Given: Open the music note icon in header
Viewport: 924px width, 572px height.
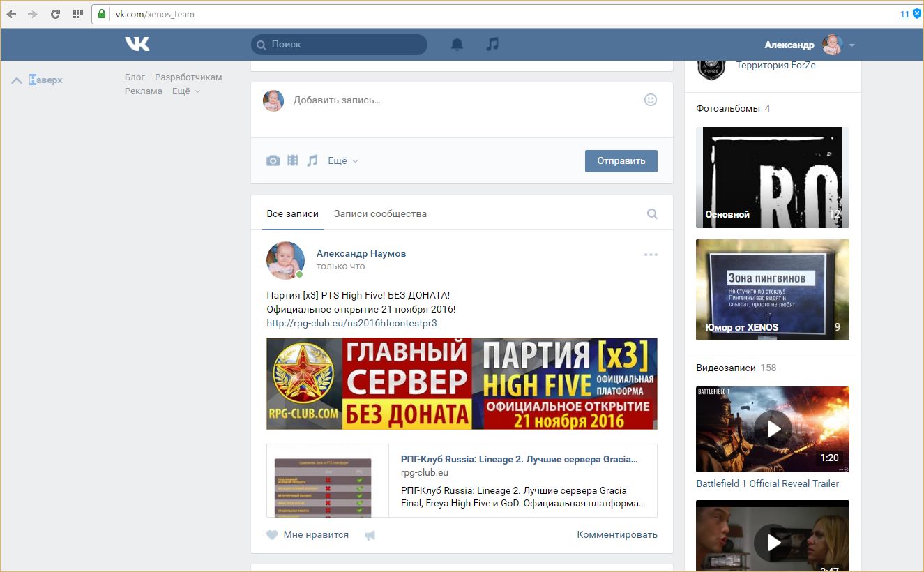Looking at the screenshot, I should coord(492,44).
